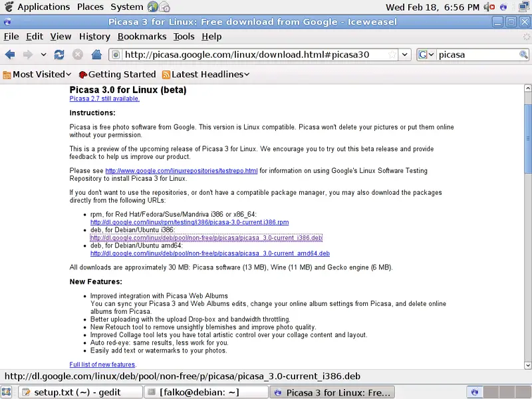Download the i386 rpm package link
The width and height of the screenshot is (532, 399).
coord(190,222)
